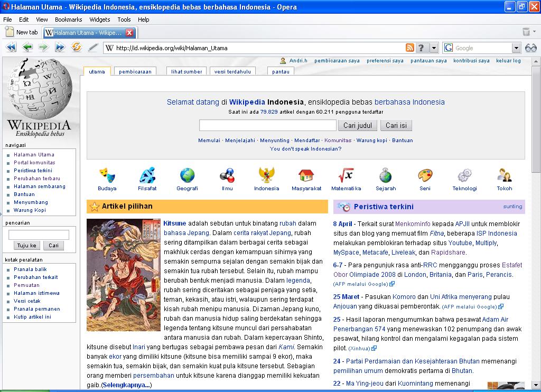Click the Budaya theater masks icon
The image size is (541, 392).
coord(107,175)
